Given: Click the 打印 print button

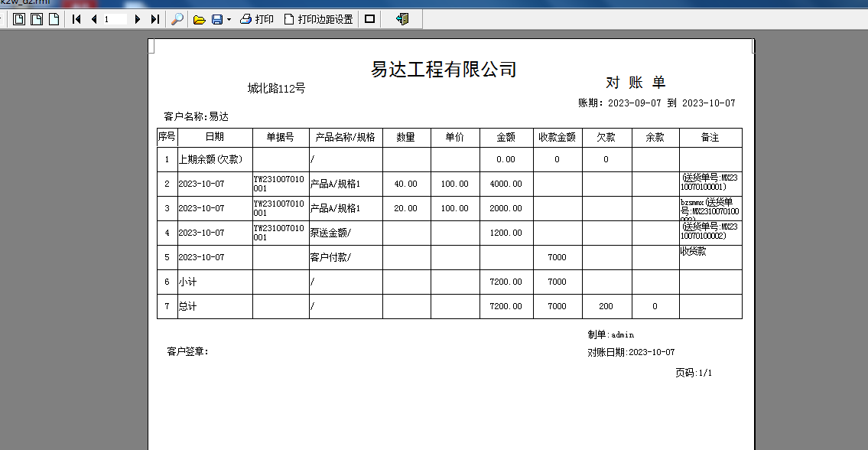Looking at the screenshot, I should coord(256,19).
